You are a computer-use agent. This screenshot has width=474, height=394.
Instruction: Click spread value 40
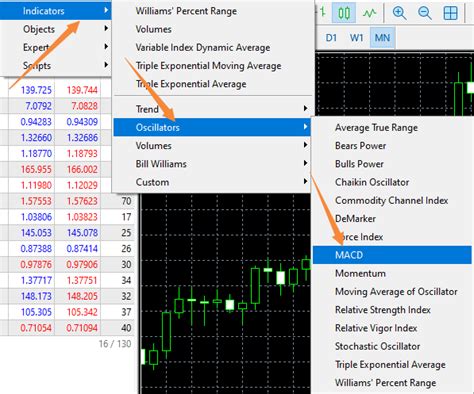126,328
